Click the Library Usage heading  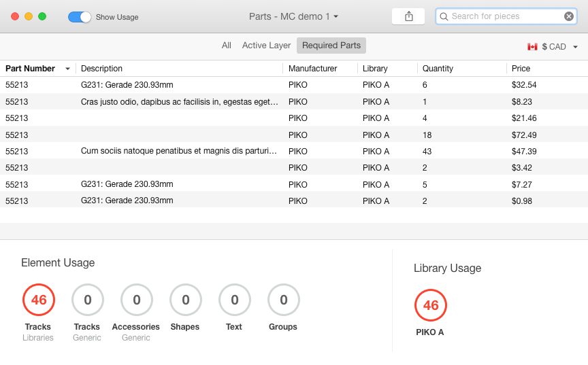pos(447,268)
